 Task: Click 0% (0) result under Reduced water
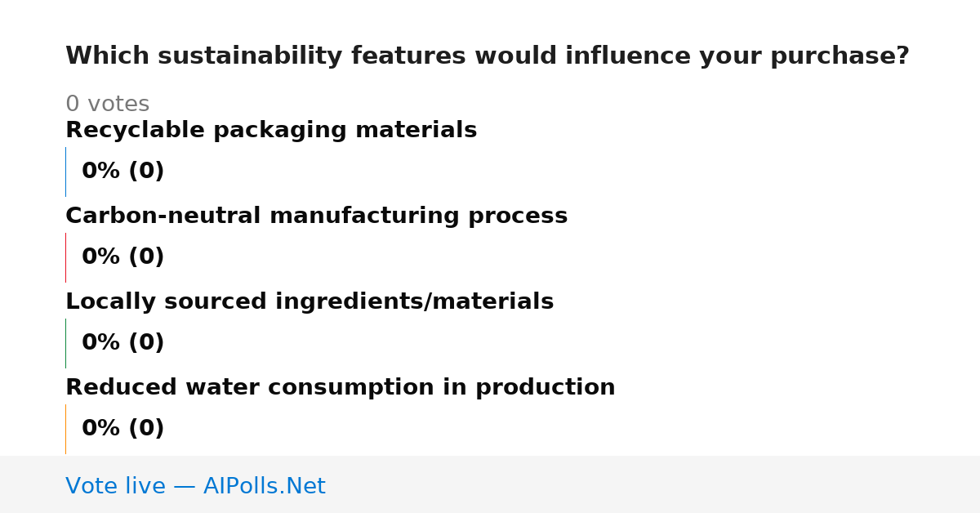122,429
